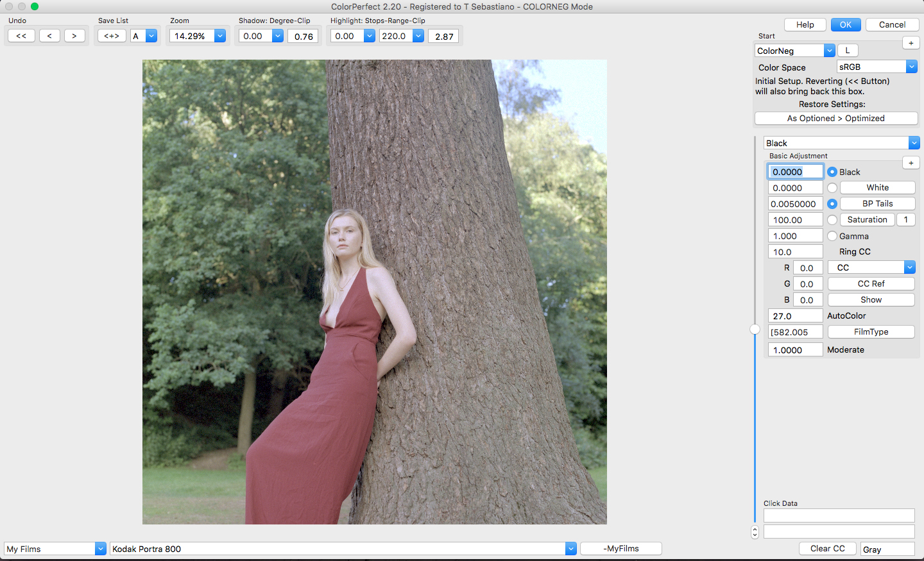Click the Help button
This screenshot has height=561, width=924.
click(805, 24)
